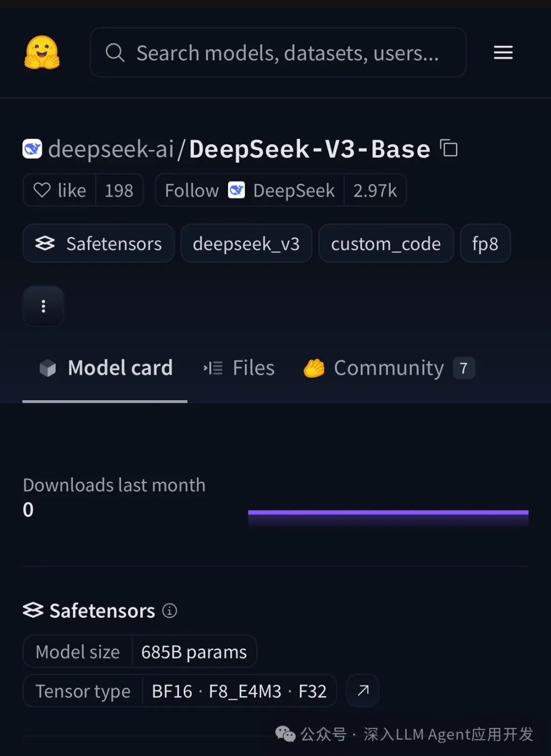The height and width of the screenshot is (756, 551).
Task: Select the Safetensors tag chip
Action: [x=98, y=243]
